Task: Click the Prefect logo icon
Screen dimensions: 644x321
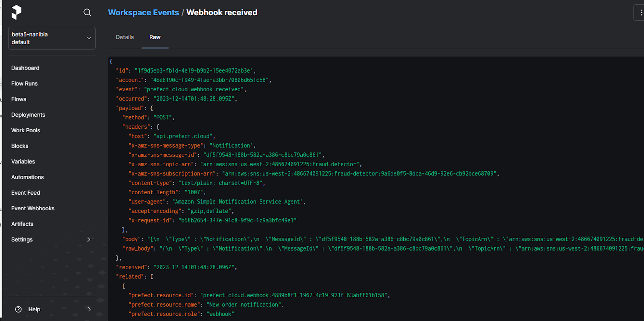Action: (x=16, y=12)
